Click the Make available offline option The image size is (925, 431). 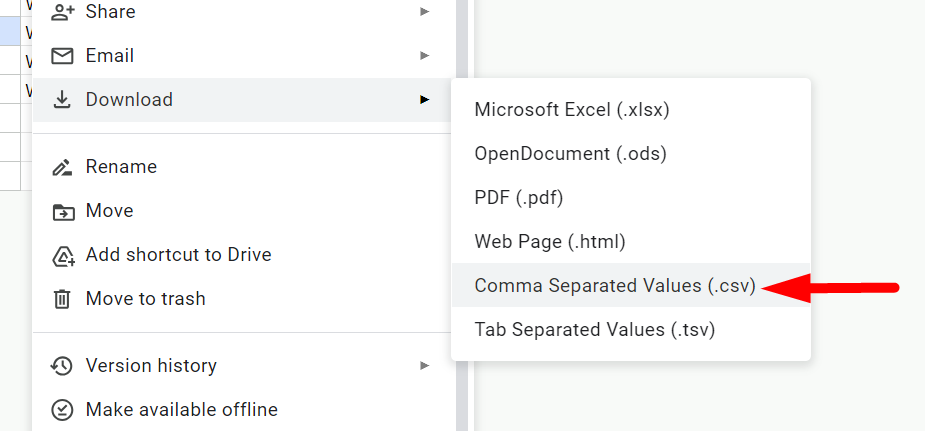click(181, 410)
